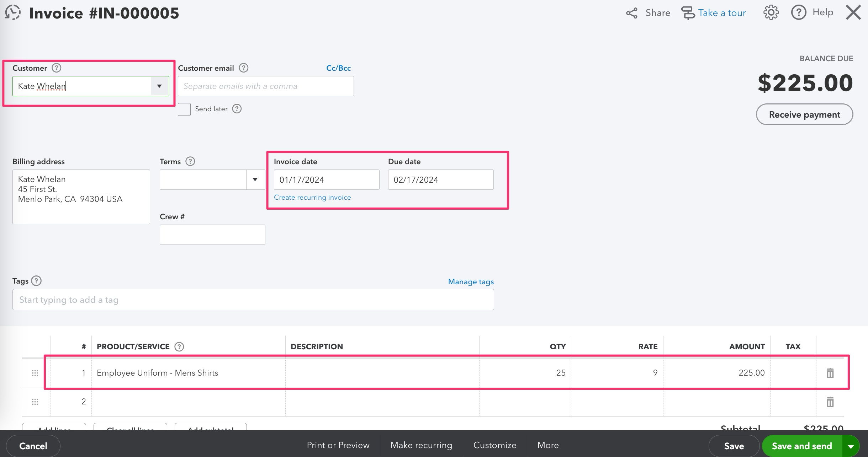Delete line 1 using the trash icon
Viewport: 868px width, 457px height.
[830, 373]
